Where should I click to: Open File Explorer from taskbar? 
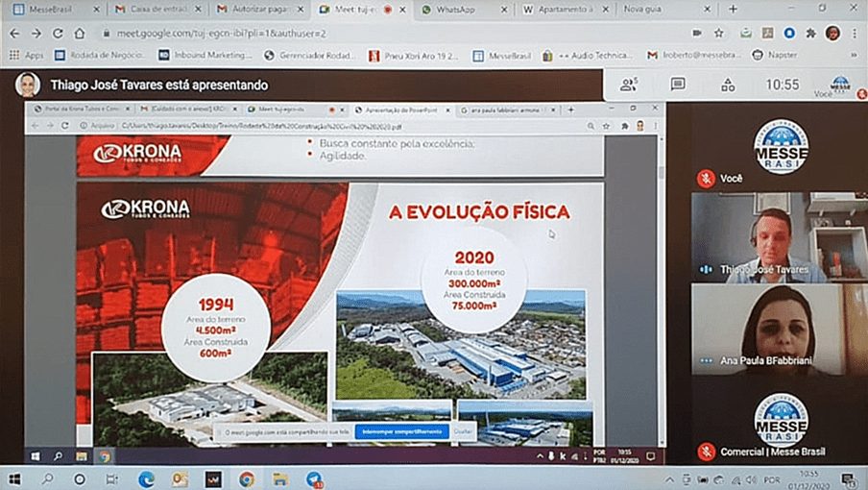pyautogui.click(x=280, y=478)
